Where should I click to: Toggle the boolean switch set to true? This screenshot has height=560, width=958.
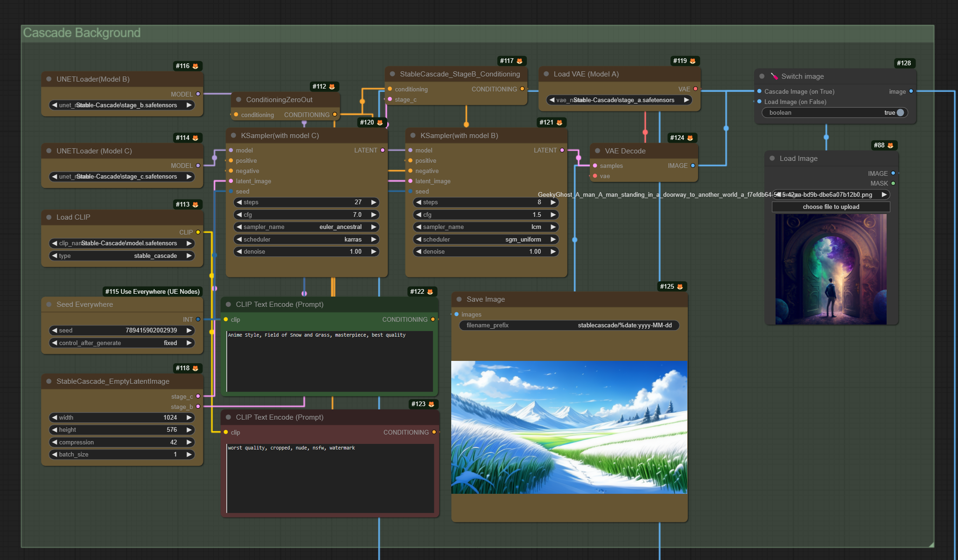900,113
